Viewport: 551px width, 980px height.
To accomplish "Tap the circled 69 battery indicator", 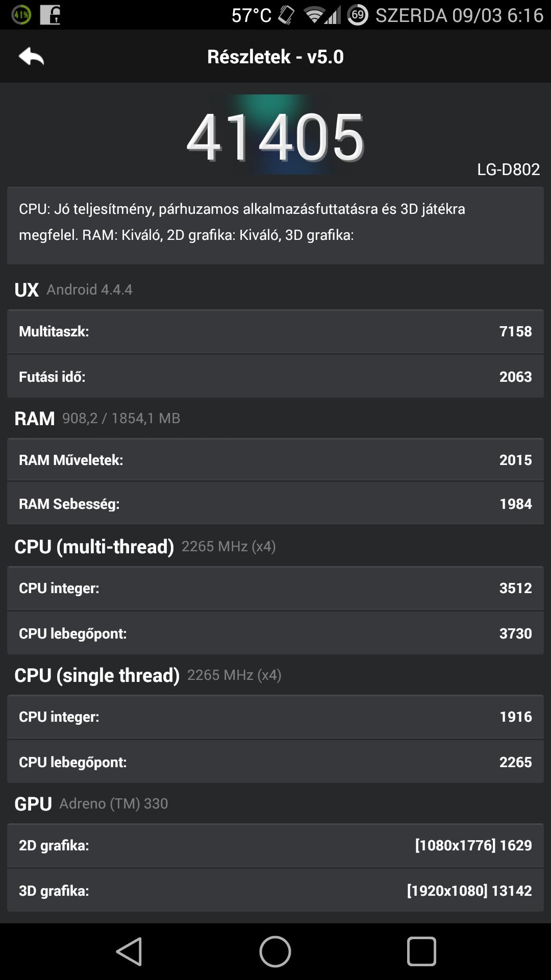I will [358, 15].
